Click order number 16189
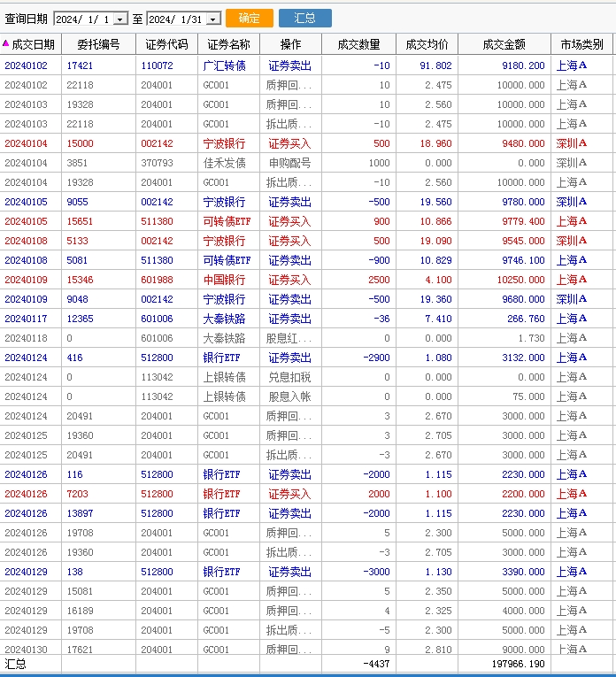 point(80,611)
